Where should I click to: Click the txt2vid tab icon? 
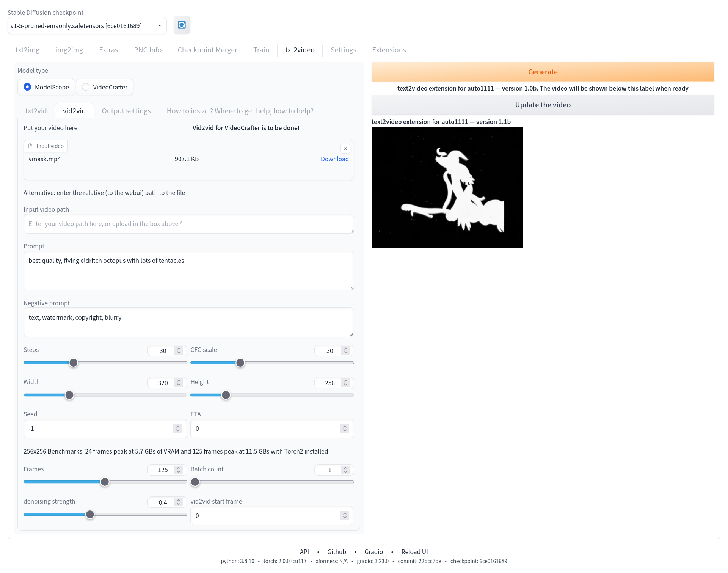coord(36,110)
